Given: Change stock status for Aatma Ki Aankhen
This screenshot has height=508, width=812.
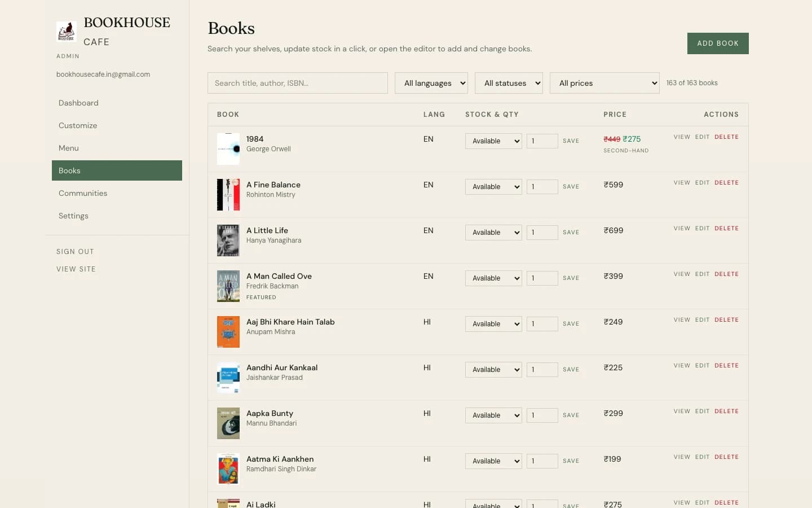Looking at the screenshot, I should point(493,461).
